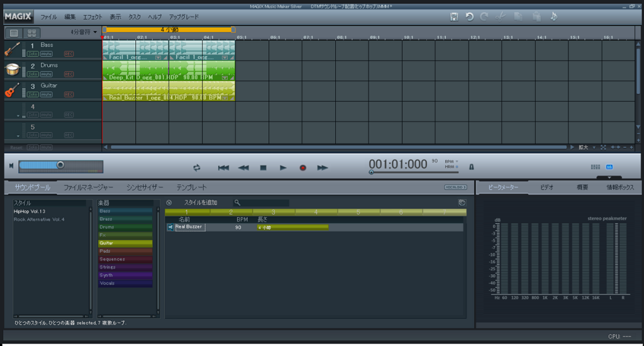This screenshot has width=644, height=346.
Task: Open the Real_Buzzer guitar clip menu arrow
Action: (225, 98)
